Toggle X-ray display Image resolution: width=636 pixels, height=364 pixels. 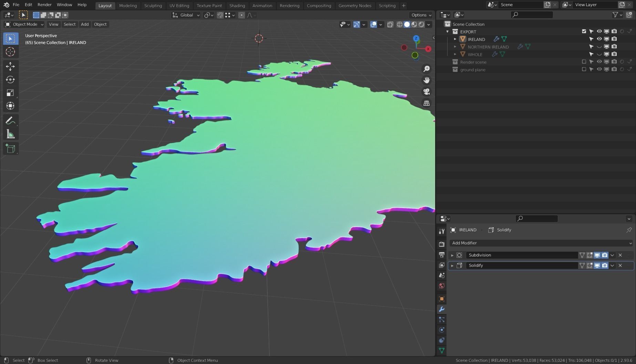click(390, 24)
